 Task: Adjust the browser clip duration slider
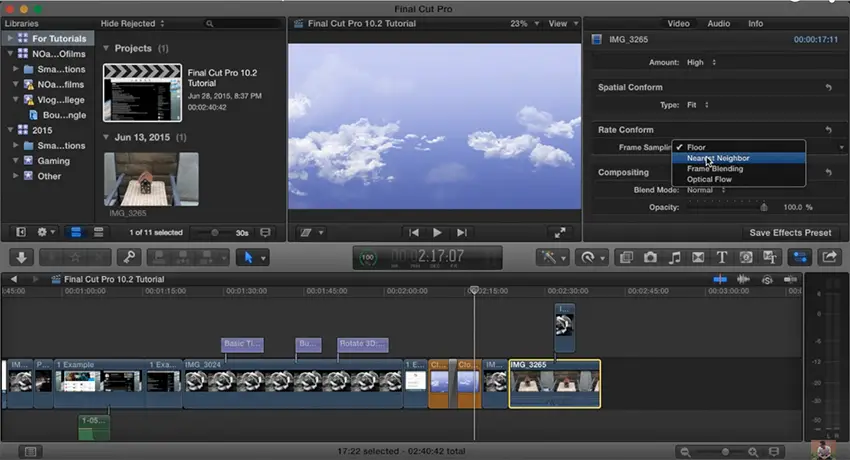[x=214, y=232]
